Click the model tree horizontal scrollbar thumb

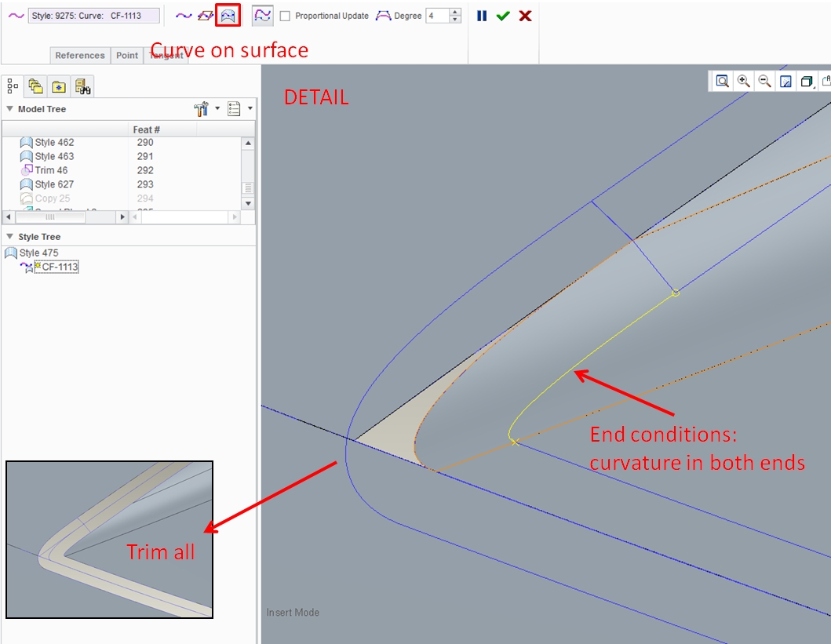point(50,216)
